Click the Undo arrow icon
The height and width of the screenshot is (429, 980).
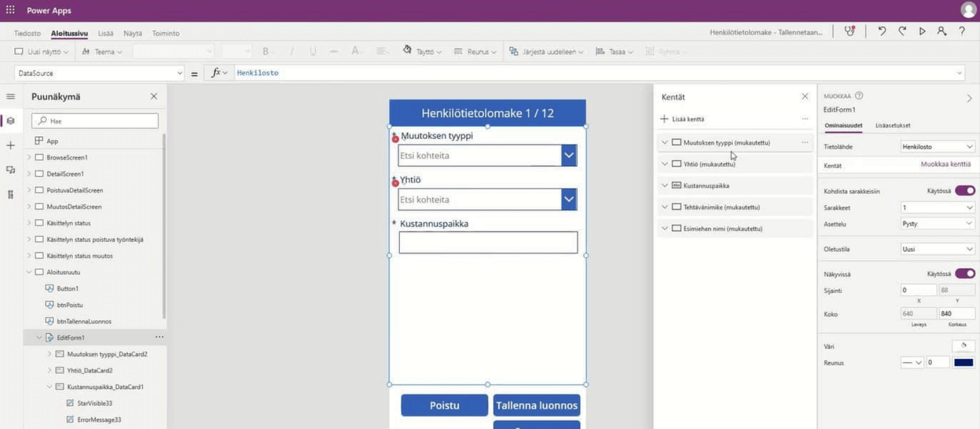pos(882,31)
